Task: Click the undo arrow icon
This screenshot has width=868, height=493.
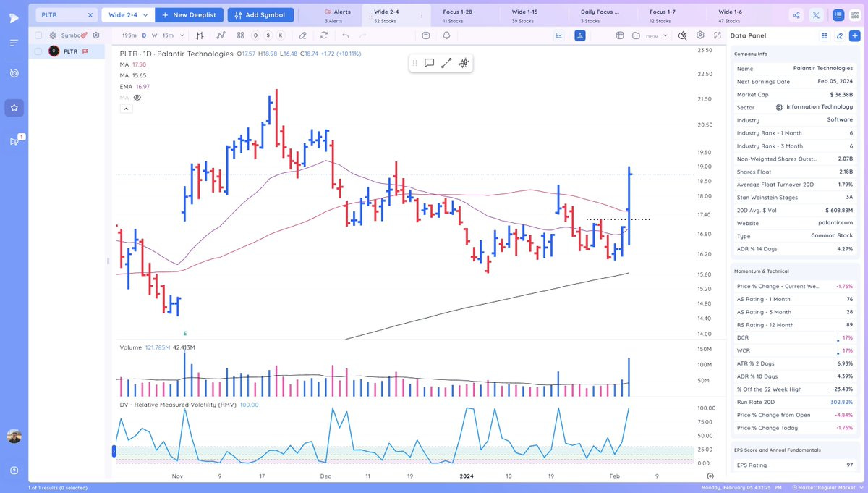Action: click(x=346, y=35)
